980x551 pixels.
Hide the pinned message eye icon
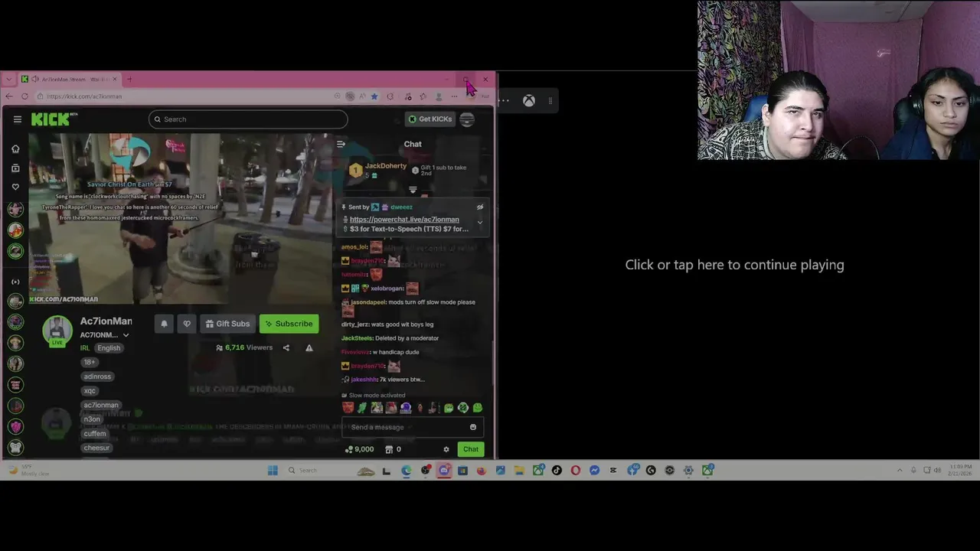480,207
